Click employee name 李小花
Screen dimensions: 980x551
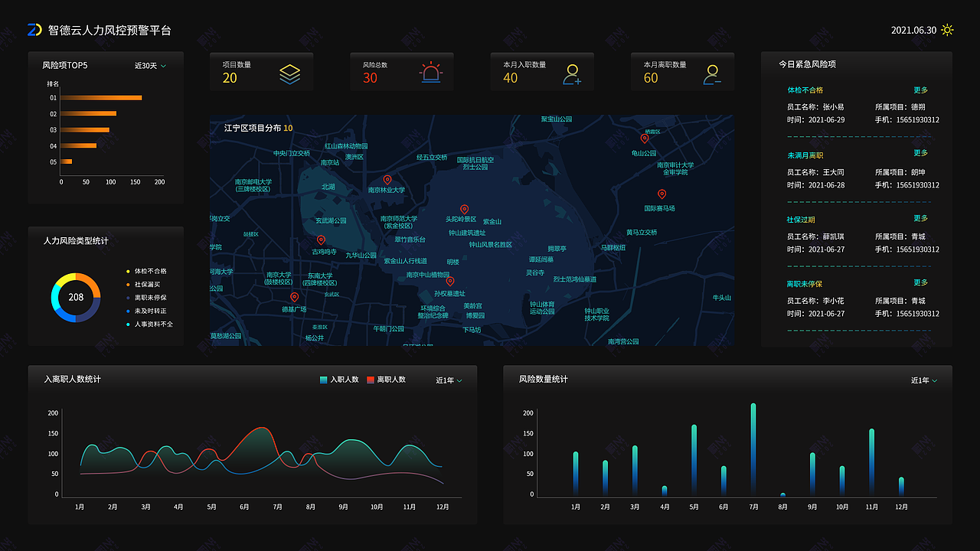[834, 301]
